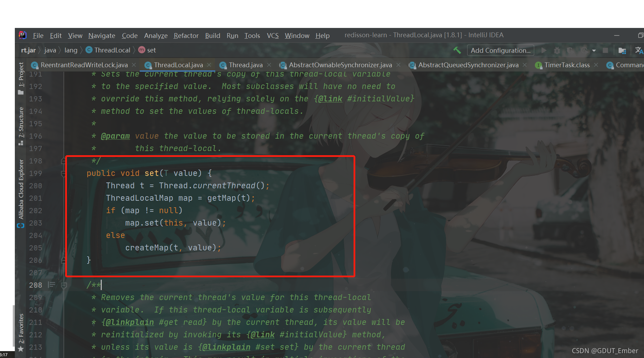Click the getMap(t) call on line 201
This screenshot has height=358, width=644.
[x=228, y=198]
